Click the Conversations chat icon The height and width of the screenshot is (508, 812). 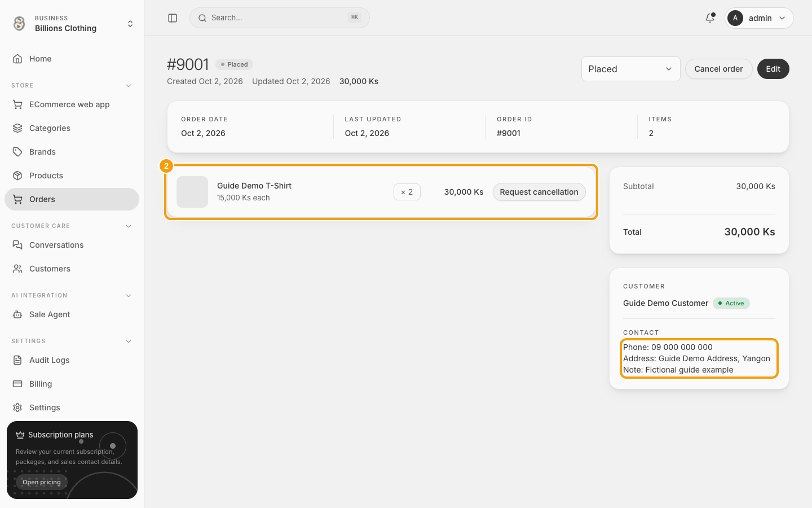click(x=17, y=245)
